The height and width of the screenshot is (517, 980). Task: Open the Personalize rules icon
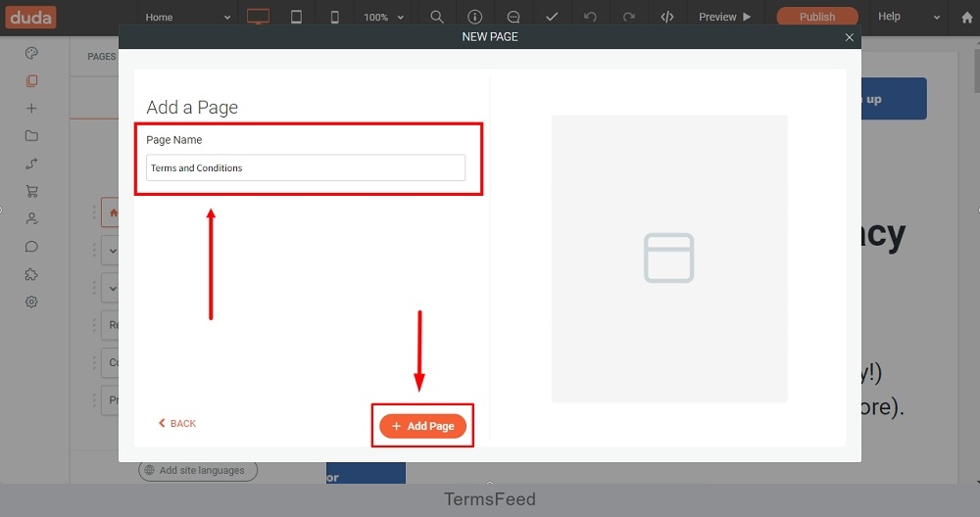pyautogui.click(x=31, y=164)
